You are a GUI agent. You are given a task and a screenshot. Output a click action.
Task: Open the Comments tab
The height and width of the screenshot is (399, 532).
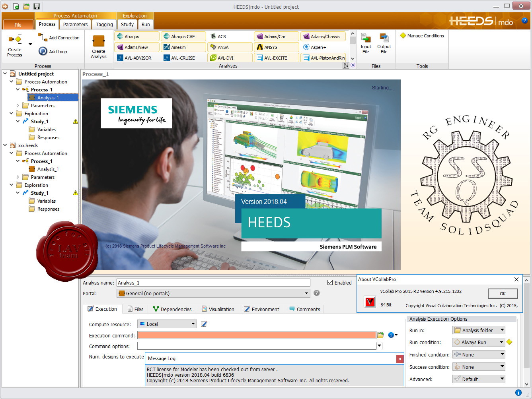pyautogui.click(x=304, y=309)
